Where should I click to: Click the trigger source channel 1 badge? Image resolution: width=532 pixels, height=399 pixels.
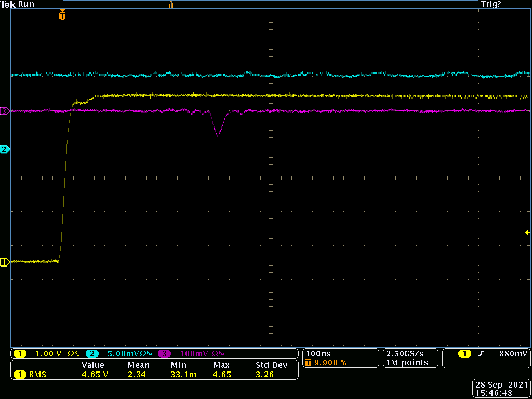point(465,354)
